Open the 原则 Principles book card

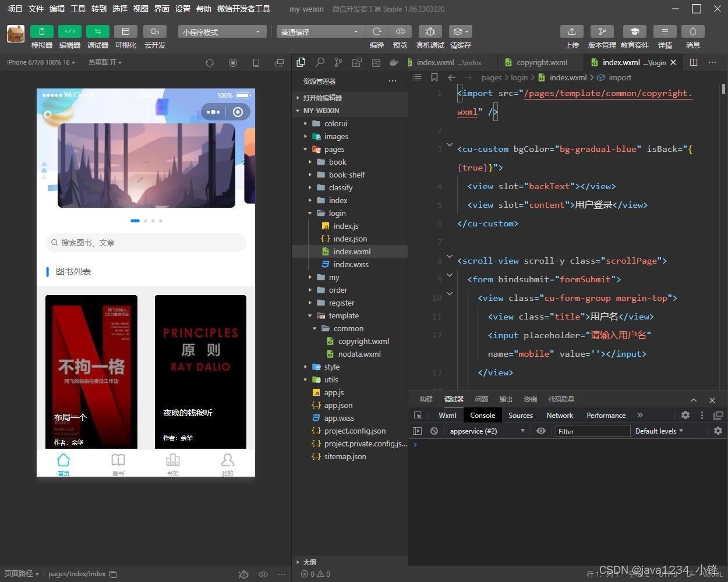(200, 371)
